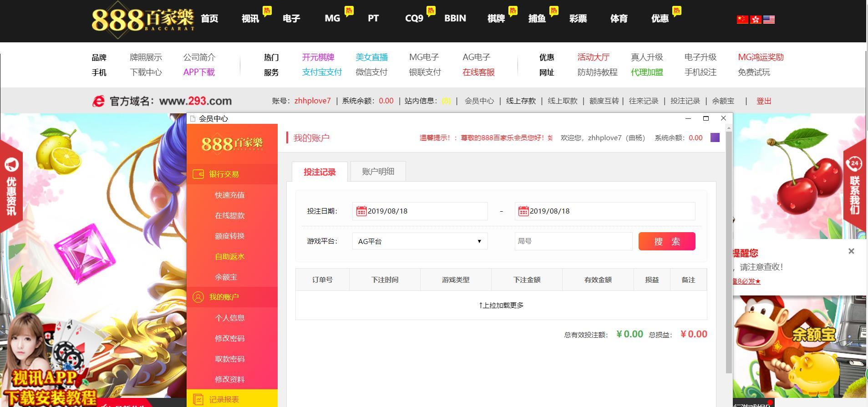Click the 订单号 column header
The height and width of the screenshot is (407, 868).
point(322,280)
